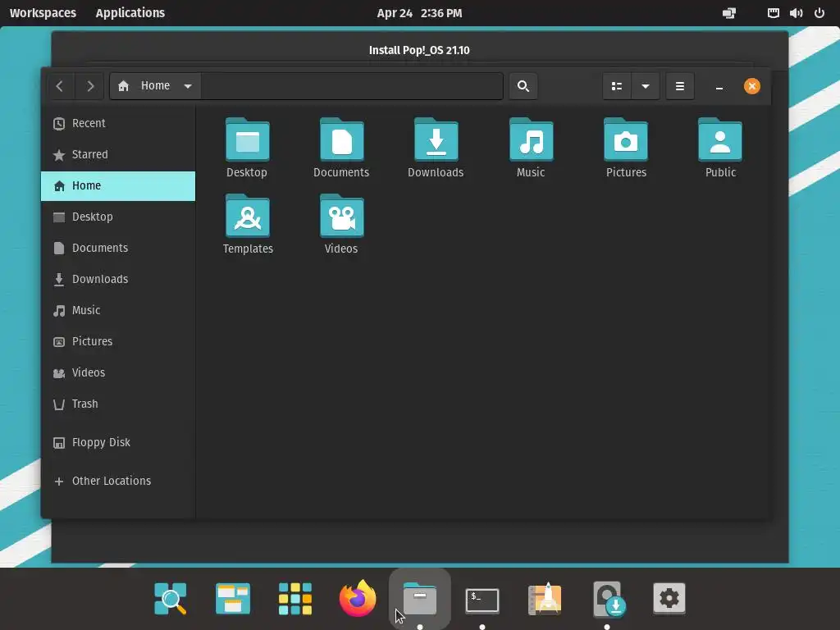This screenshot has width=840, height=630.
Task: Open Pop!_Shop rocket icon in dock
Action: coord(545,598)
